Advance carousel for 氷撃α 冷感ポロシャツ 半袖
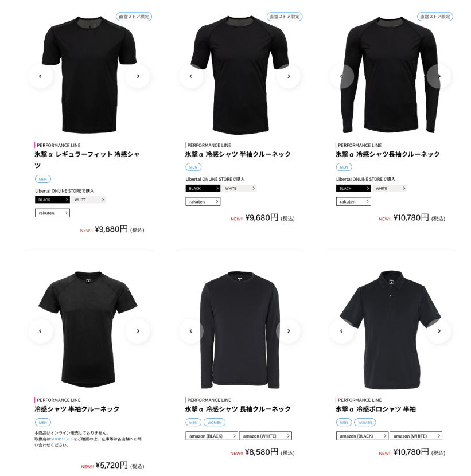The image size is (471, 476). 439,331
